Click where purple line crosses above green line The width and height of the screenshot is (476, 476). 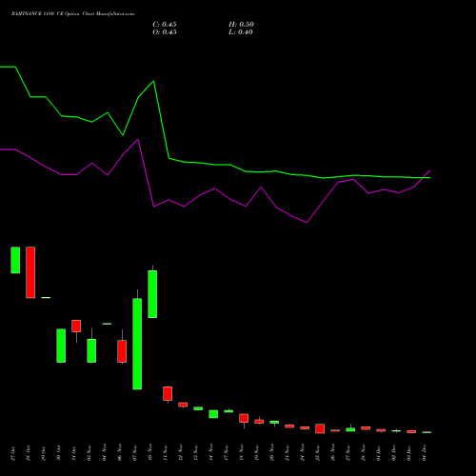tap(423, 177)
